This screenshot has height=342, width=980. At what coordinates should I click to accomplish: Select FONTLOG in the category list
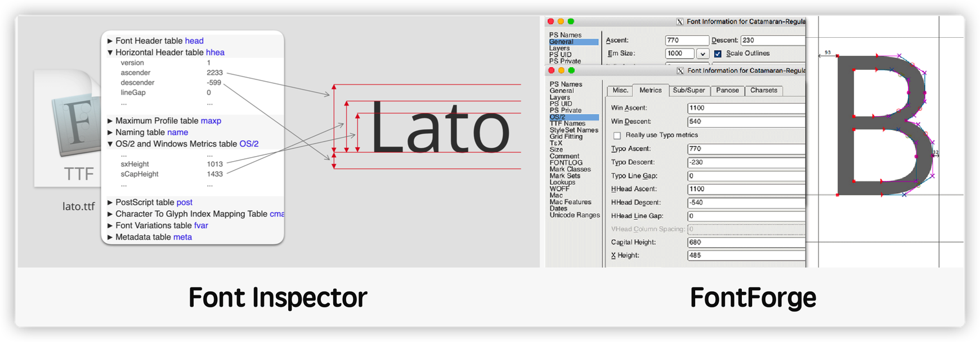click(566, 163)
